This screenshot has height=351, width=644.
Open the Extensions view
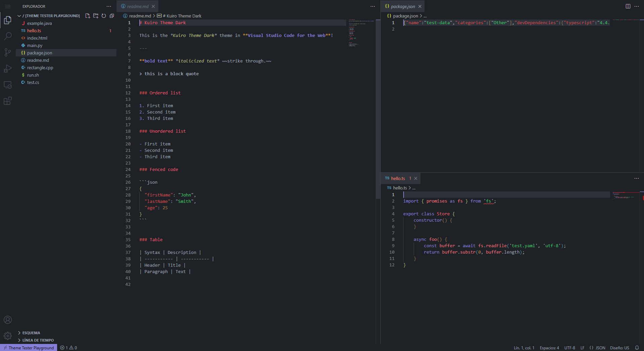[8, 101]
